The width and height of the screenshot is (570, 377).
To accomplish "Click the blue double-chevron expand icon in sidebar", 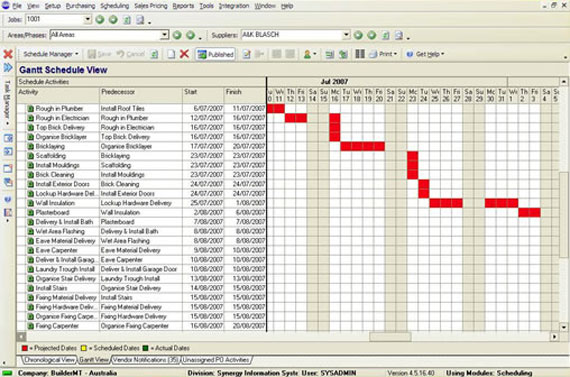I will tap(8, 67).
